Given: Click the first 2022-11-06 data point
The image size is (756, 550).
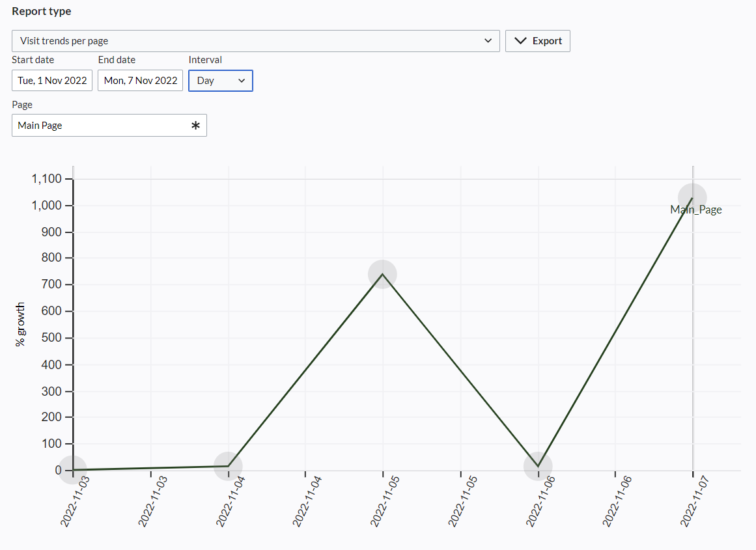Looking at the screenshot, I should pyautogui.click(x=538, y=466).
